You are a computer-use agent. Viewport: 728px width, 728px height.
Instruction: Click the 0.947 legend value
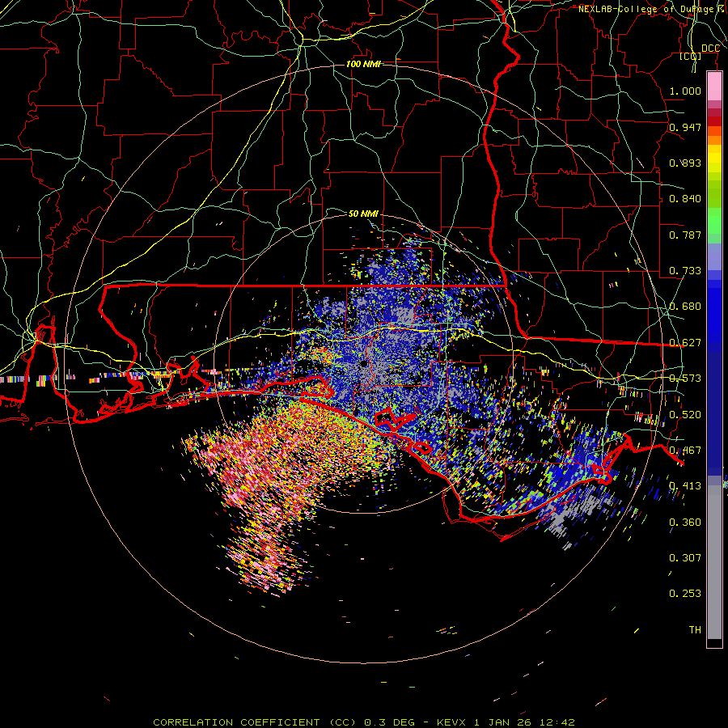(685, 127)
